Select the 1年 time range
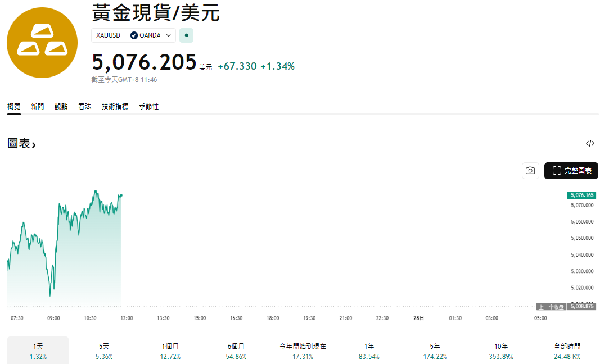 (369, 351)
